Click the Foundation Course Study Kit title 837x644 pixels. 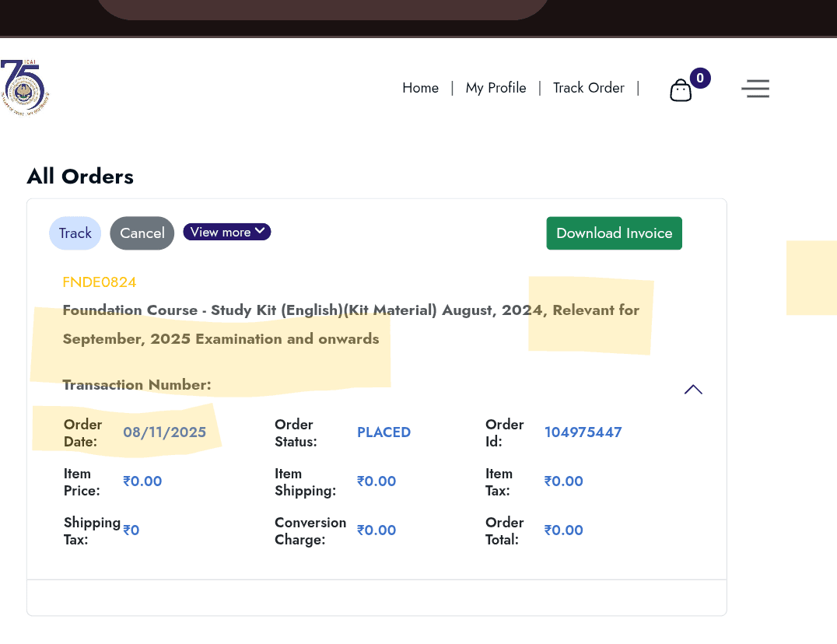pyautogui.click(x=351, y=324)
